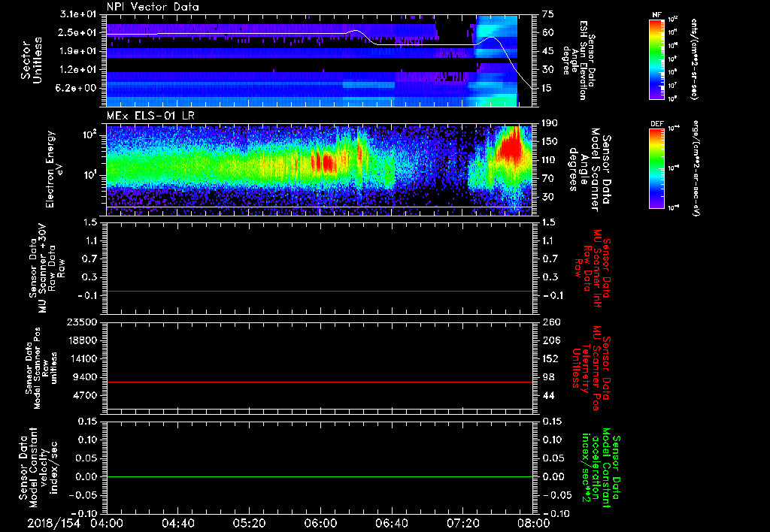Click the Electron Energy eV axis label
This screenshot has width=770, height=532.
pos(56,169)
